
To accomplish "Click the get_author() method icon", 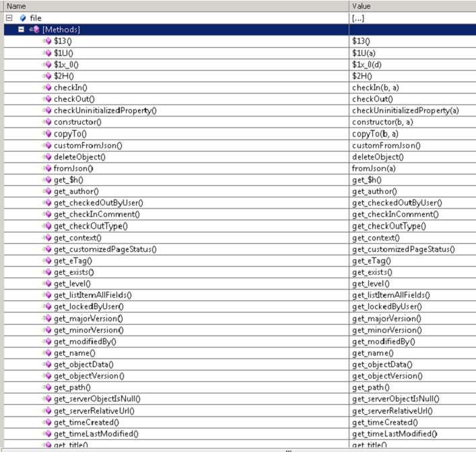I will click(x=47, y=191).
